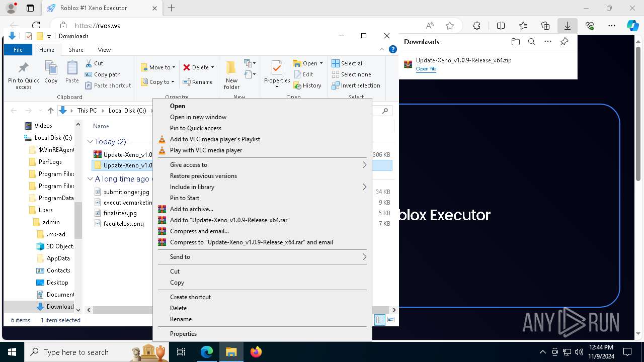
Task: Choose Create shortcut in context menu
Action: pos(262,297)
